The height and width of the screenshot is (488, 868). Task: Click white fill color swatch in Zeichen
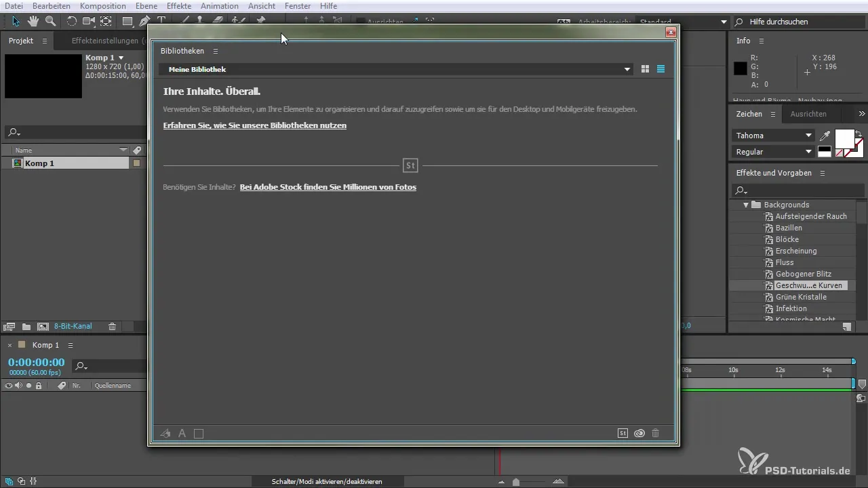(844, 138)
